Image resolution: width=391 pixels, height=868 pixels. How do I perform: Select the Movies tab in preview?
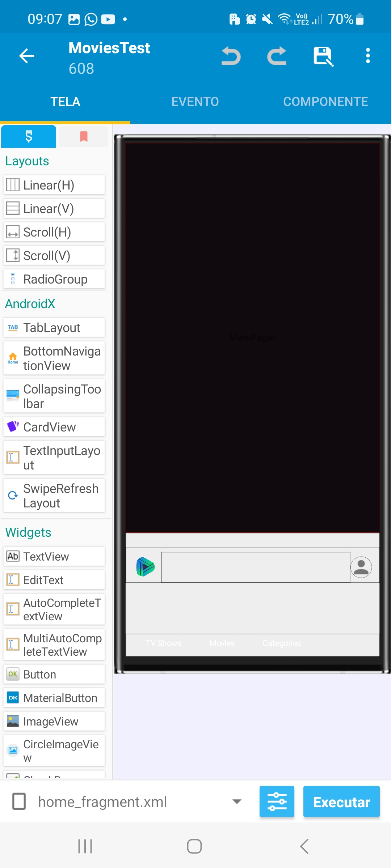coord(222,643)
